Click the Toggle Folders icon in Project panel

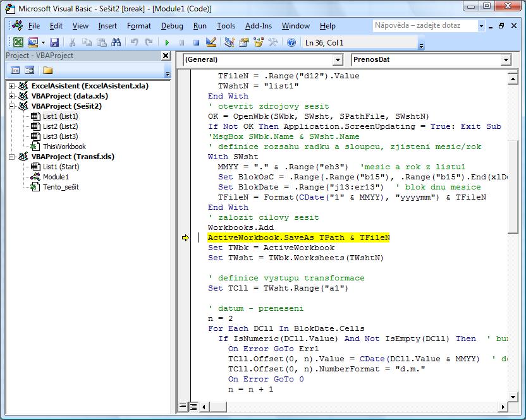[47, 70]
